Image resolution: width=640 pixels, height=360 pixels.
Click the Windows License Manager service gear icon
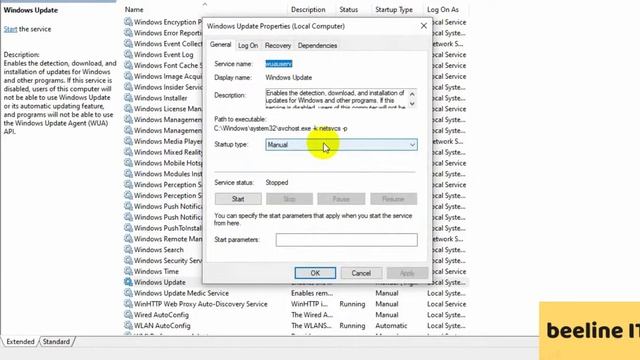(x=128, y=109)
